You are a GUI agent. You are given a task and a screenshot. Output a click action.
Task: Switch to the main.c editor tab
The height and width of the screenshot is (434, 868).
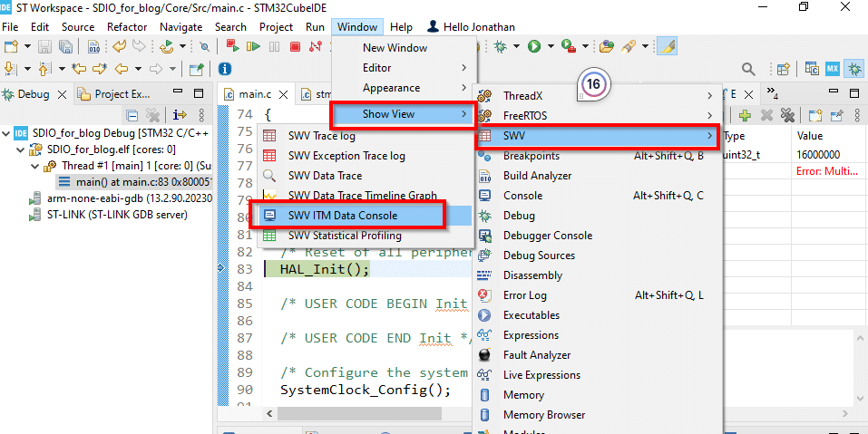(255, 94)
